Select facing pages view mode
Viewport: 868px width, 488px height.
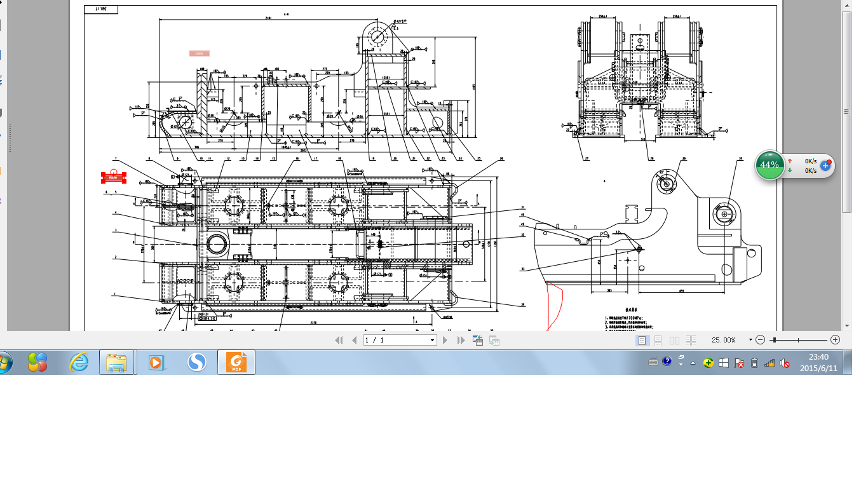675,341
